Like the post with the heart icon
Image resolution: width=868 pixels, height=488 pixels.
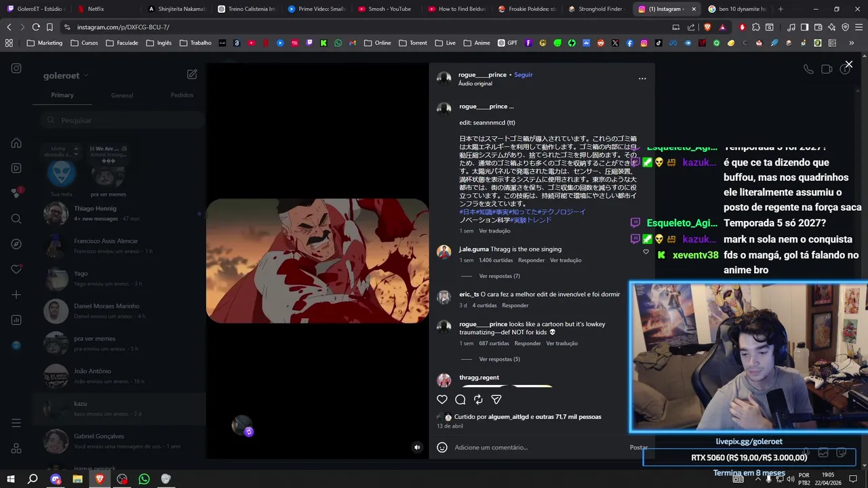(x=442, y=400)
